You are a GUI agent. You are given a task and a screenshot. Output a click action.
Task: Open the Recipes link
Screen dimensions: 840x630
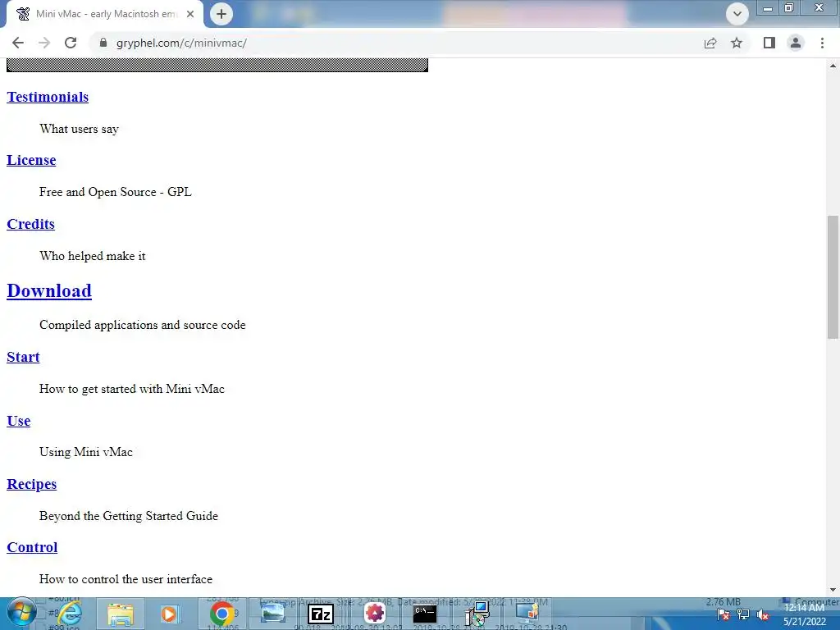[x=32, y=484]
